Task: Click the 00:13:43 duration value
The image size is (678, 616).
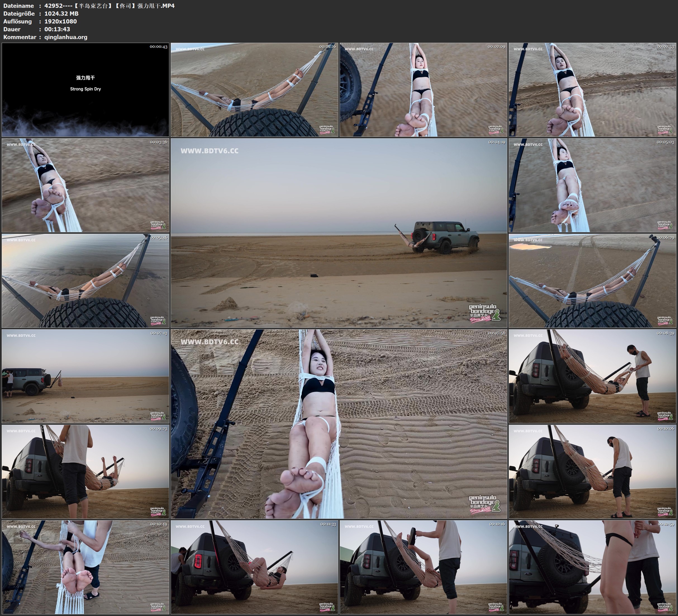Action: (57, 29)
